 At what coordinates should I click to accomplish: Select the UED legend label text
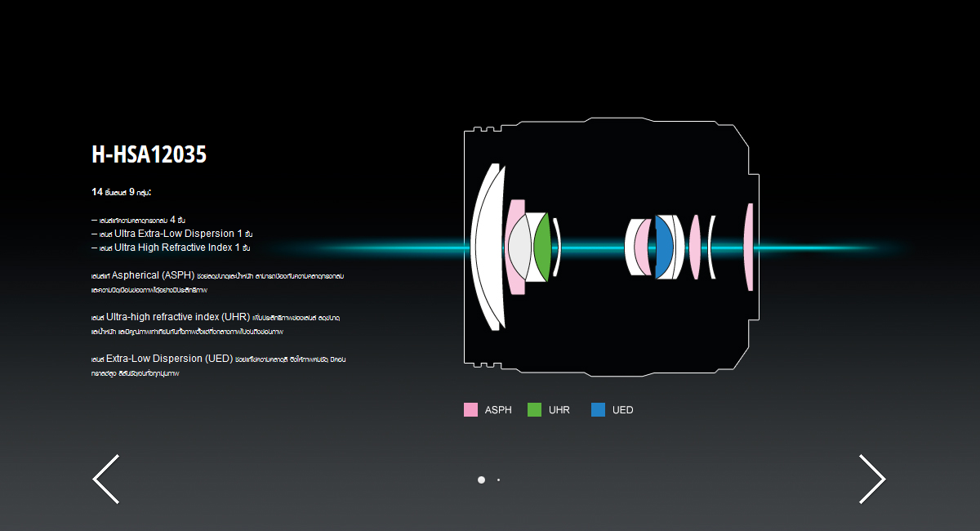click(622, 410)
